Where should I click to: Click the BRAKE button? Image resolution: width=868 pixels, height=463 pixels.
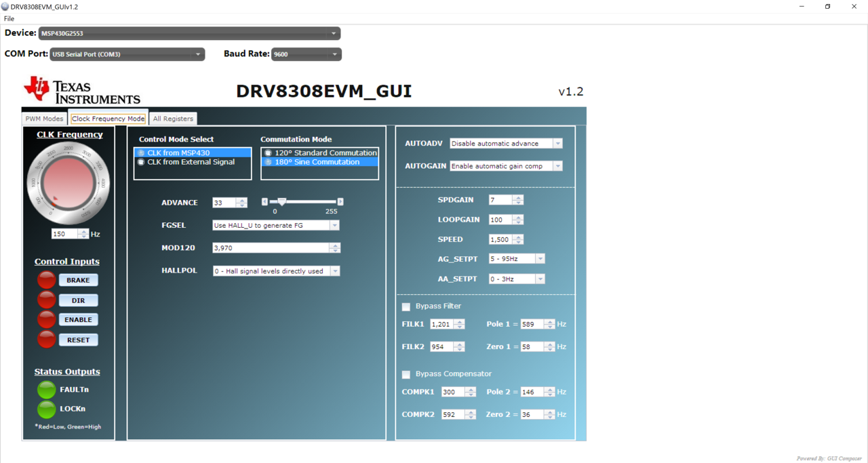click(x=78, y=280)
